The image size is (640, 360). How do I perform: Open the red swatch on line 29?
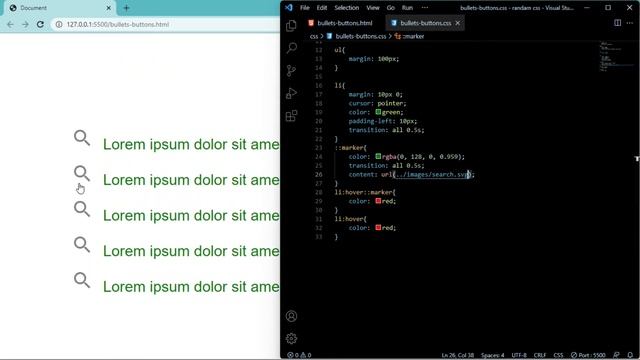[x=378, y=201]
